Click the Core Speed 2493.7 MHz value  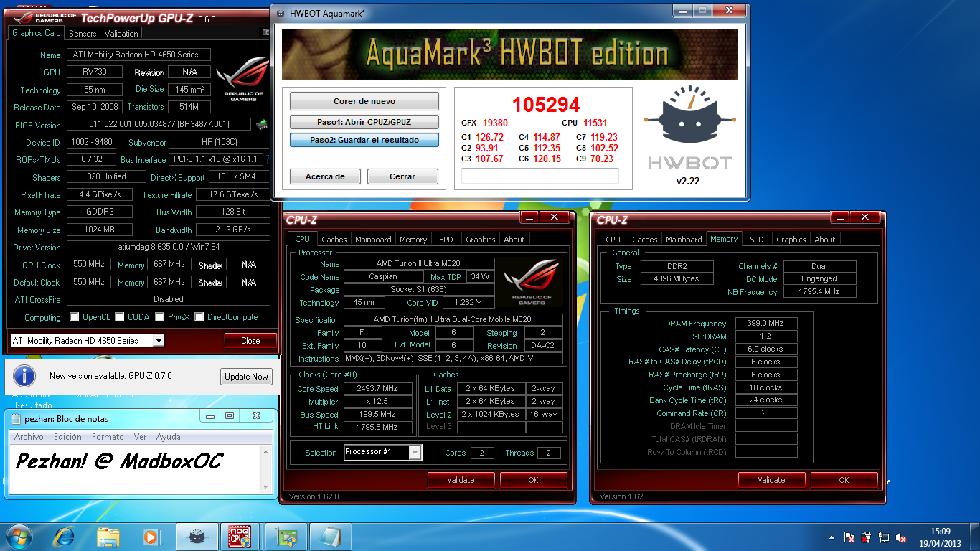coord(377,389)
